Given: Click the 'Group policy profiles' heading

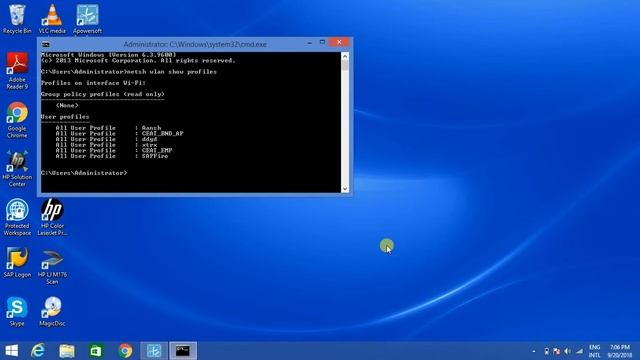Looking at the screenshot, I should (103, 94).
